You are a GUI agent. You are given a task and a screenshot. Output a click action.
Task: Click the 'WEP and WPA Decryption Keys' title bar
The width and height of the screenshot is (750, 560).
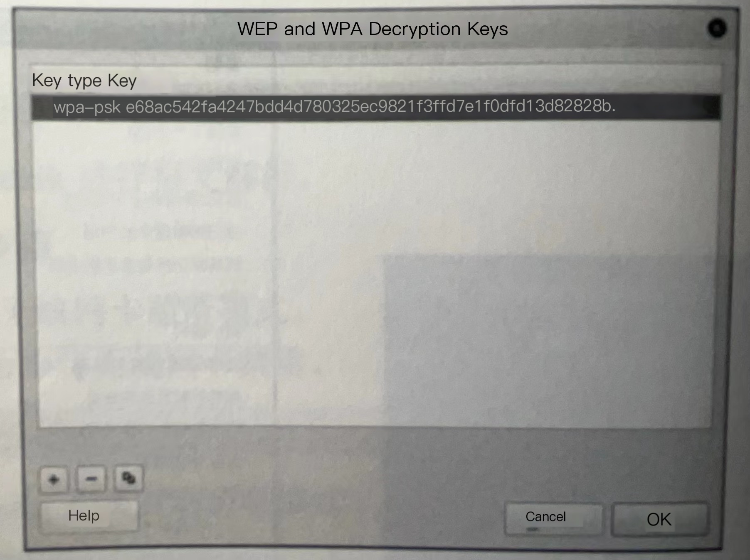373,29
